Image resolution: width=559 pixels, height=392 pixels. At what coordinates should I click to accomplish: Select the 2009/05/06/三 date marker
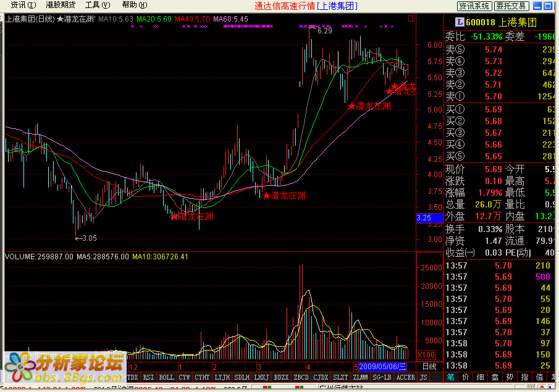pyautogui.click(x=382, y=367)
